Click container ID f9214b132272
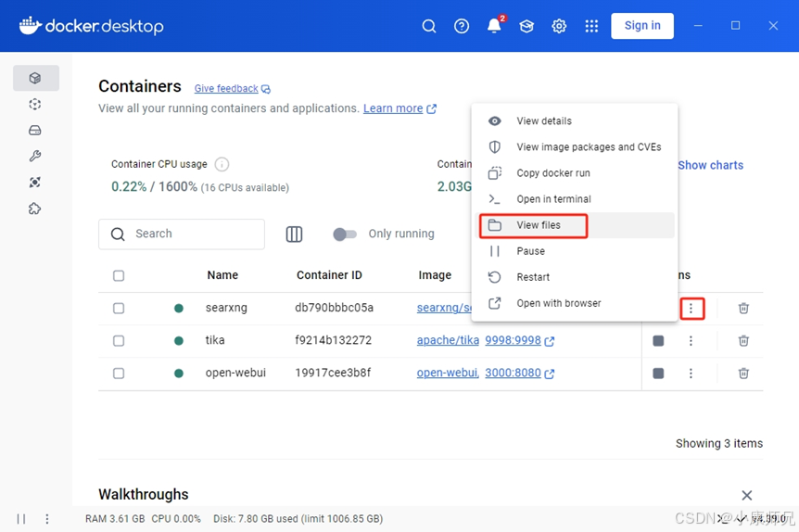The width and height of the screenshot is (799, 532). (x=333, y=340)
